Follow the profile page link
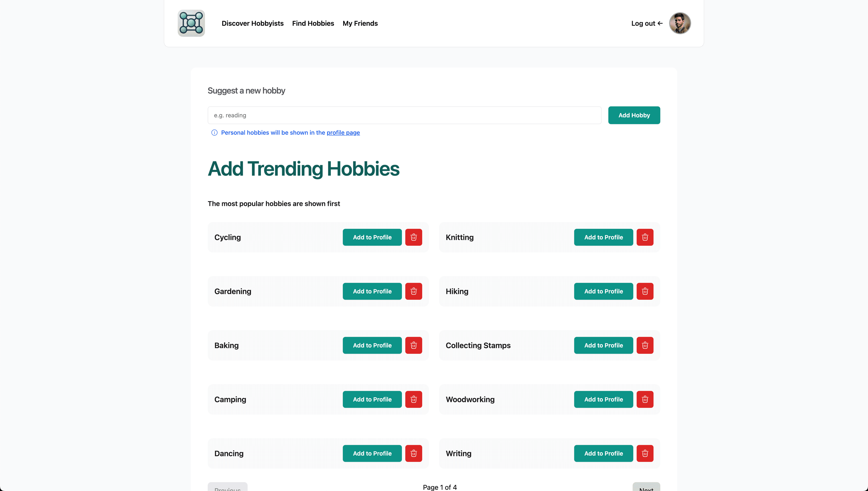868x491 pixels. click(x=343, y=132)
